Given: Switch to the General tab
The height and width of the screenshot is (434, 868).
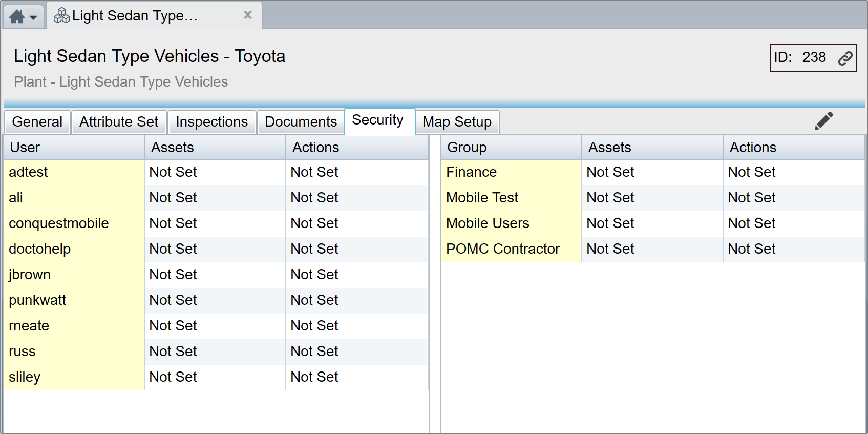Looking at the screenshot, I should [37, 122].
